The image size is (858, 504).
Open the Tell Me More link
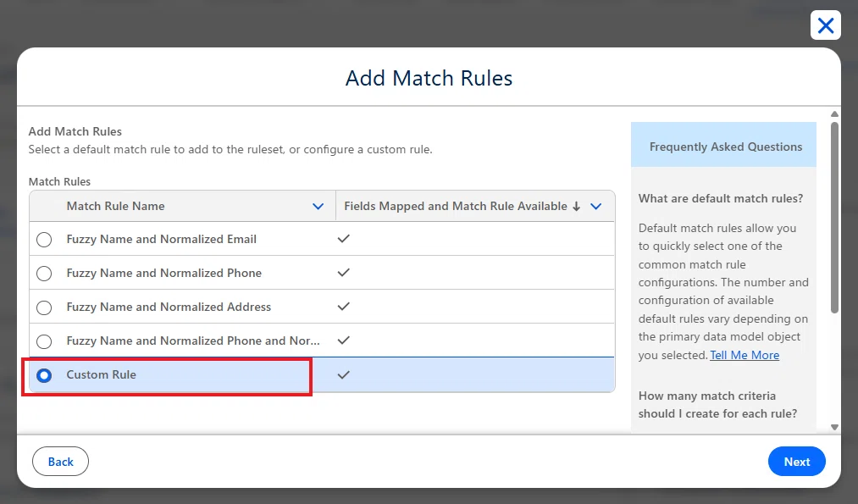pos(745,355)
